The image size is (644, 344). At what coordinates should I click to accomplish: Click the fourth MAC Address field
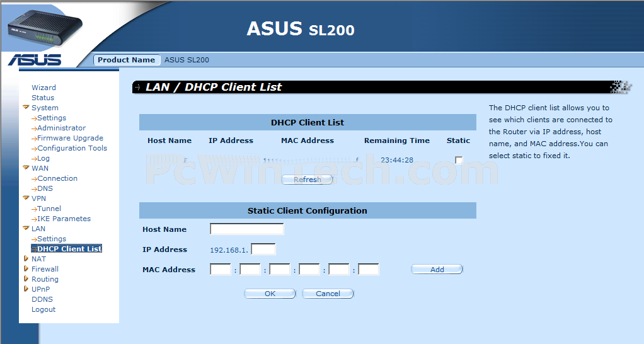pyautogui.click(x=309, y=269)
